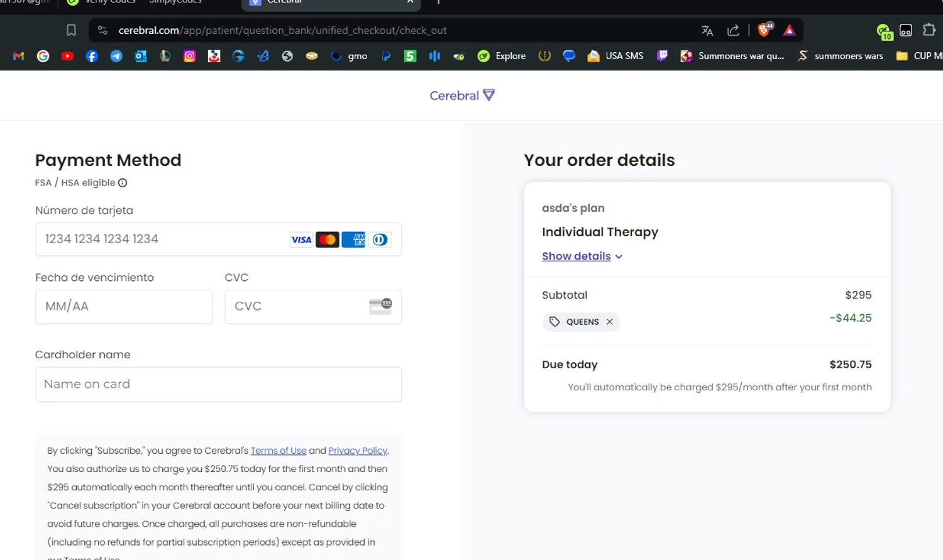Click the Name on card field
Image resolution: width=943 pixels, height=560 pixels.
tap(218, 384)
